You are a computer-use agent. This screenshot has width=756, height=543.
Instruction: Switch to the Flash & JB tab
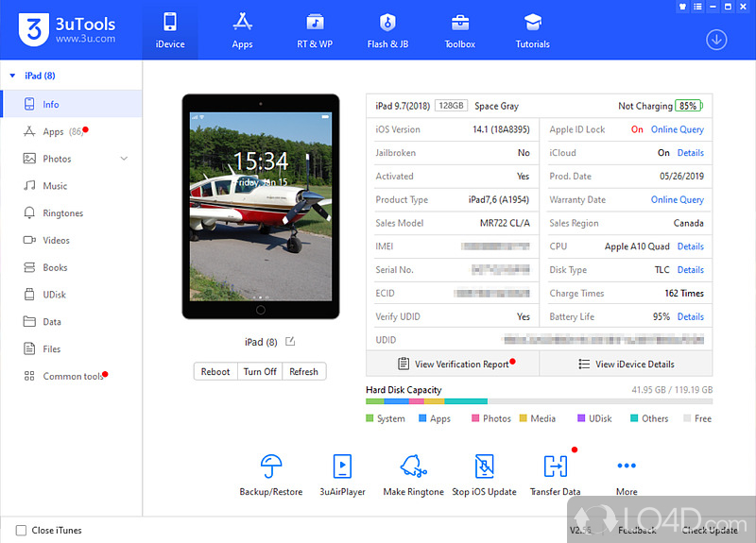(x=387, y=30)
